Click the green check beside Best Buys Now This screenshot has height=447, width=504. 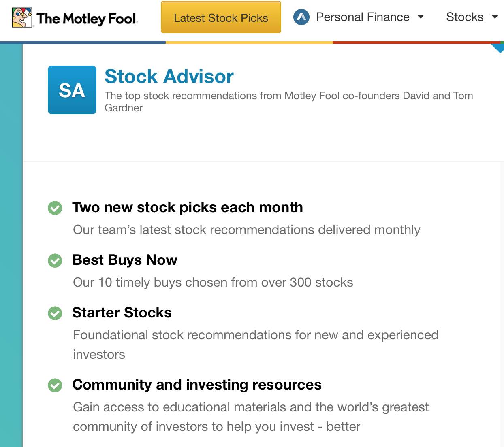[55, 261]
